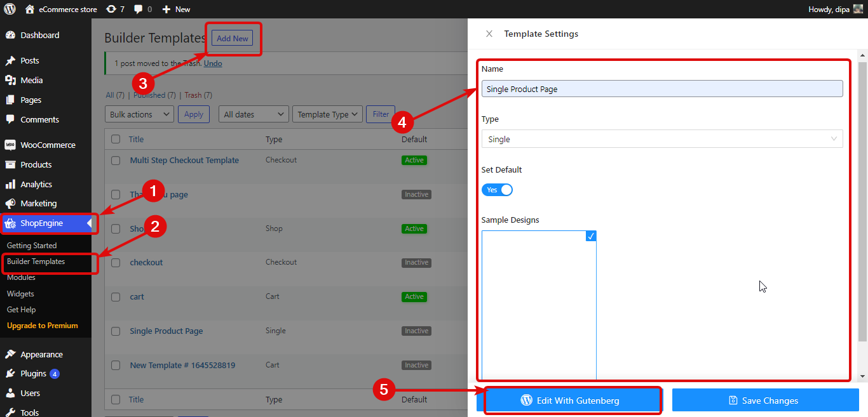Open the updates icon showing 7
Image resolution: width=868 pixels, height=417 pixels.
[x=115, y=9]
